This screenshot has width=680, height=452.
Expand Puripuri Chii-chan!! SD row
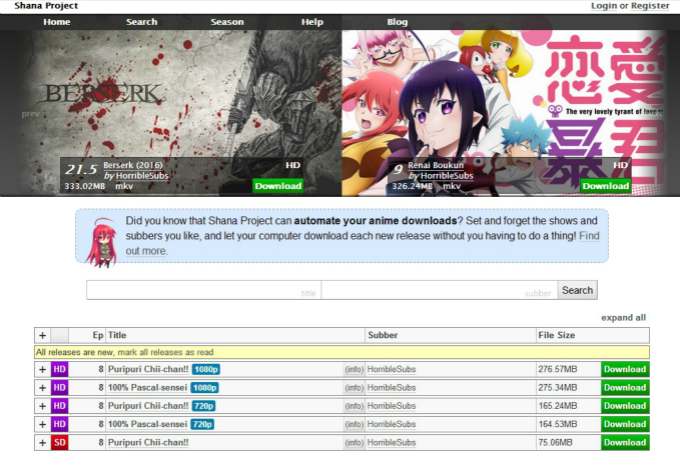pyautogui.click(x=42, y=442)
